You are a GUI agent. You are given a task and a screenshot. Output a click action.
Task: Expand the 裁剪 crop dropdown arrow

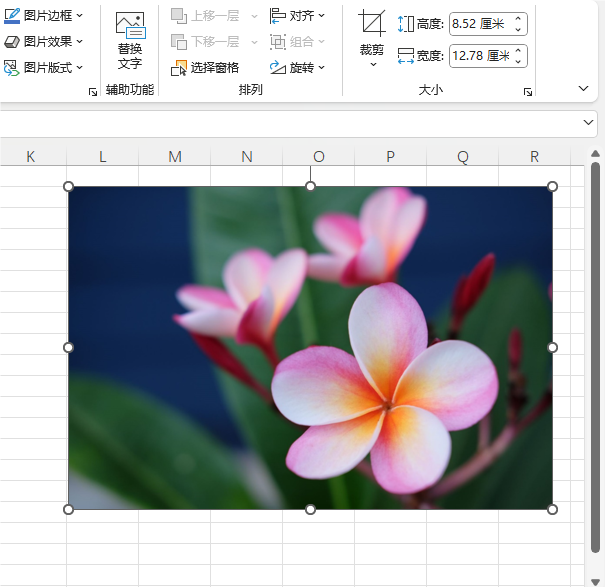point(373,64)
